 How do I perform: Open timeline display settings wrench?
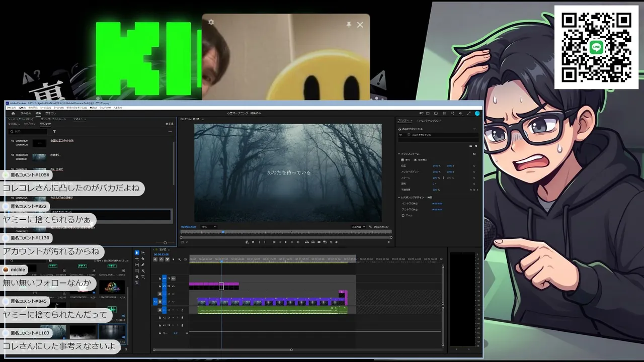click(180, 259)
